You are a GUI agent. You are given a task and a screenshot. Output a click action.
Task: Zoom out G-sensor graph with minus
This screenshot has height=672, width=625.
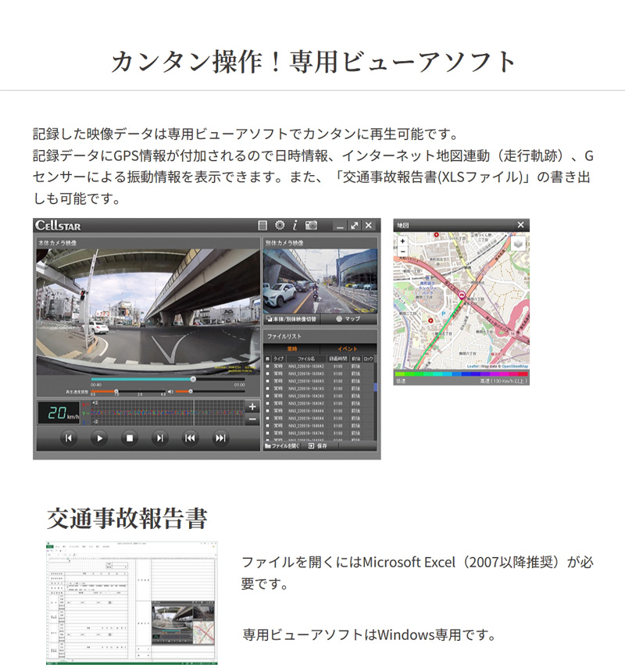(252, 419)
